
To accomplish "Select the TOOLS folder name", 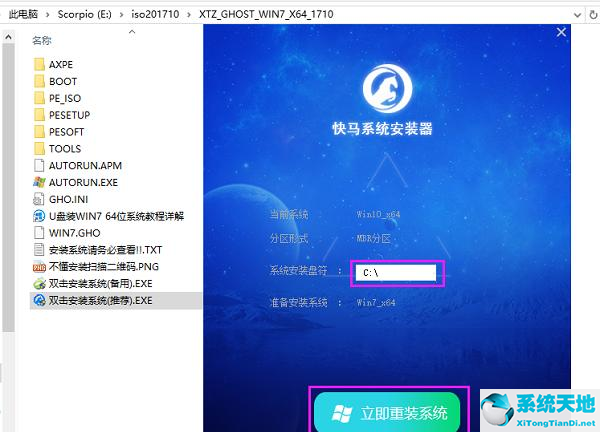I will tap(65, 149).
